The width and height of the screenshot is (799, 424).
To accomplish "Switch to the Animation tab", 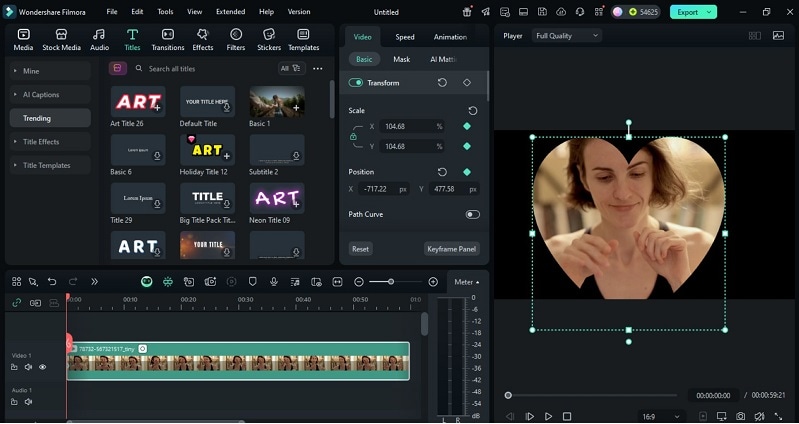I will (x=450, y=37).
